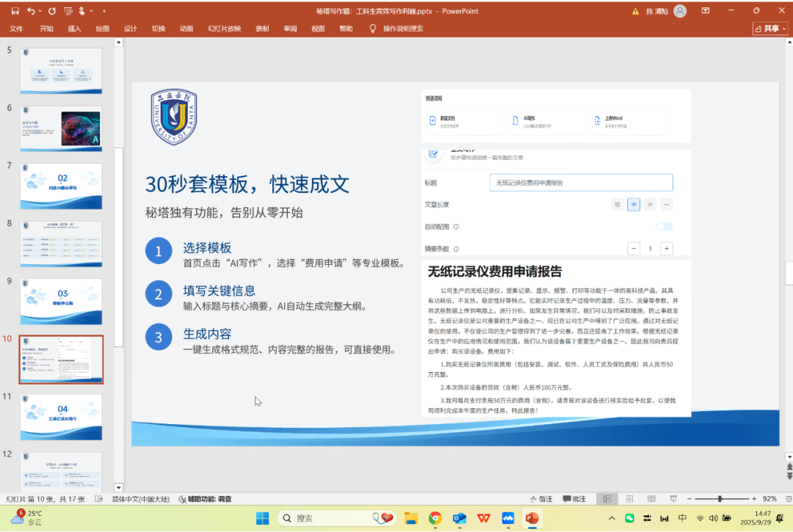
Task: Open the 共享 share dropdown
Action: click(x=770, y=29)
